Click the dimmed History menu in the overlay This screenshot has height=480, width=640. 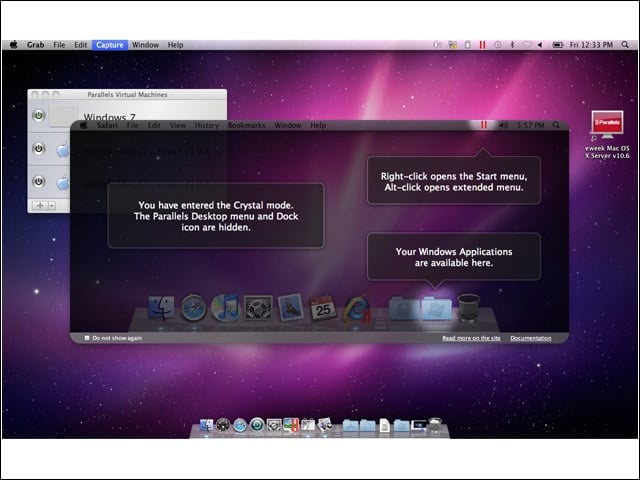[207, 125]
